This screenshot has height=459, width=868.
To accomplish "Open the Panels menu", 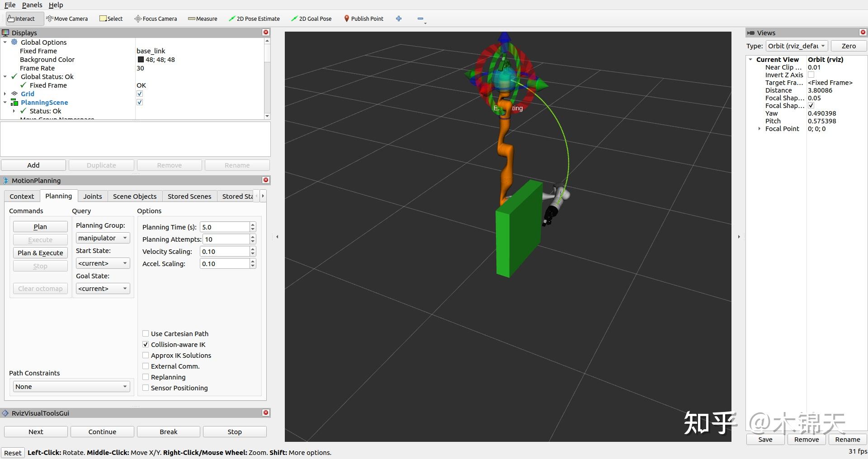I will 32,5.
